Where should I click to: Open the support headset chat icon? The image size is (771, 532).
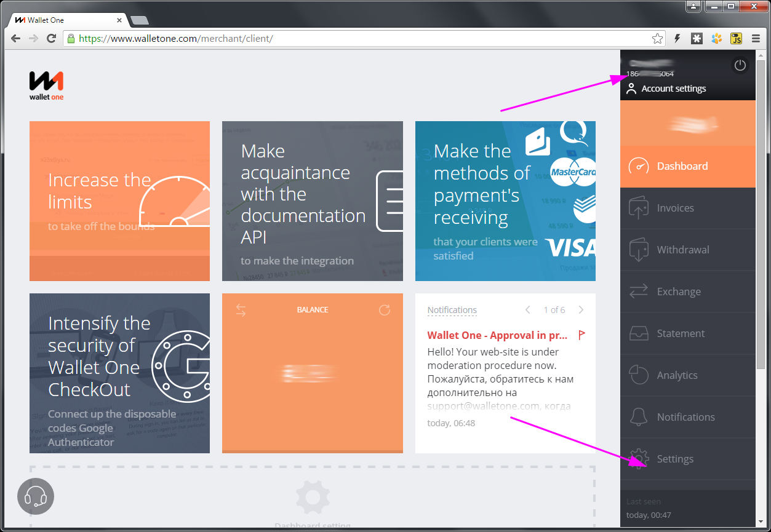tap(36, 496)
